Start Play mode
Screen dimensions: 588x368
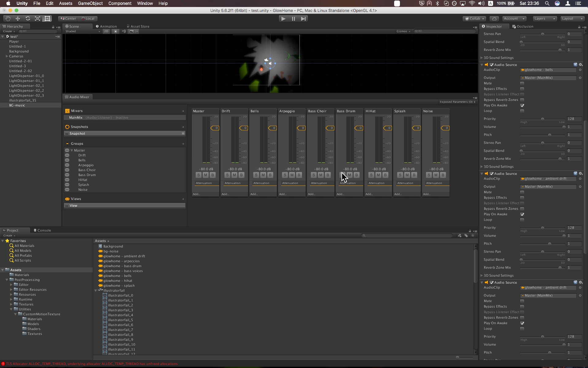tap(283, 19)
